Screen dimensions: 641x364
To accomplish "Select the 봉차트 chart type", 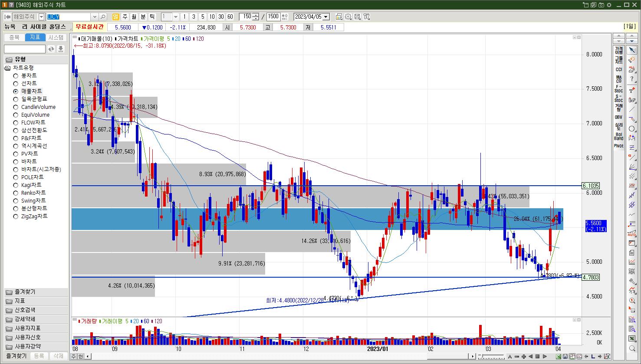I will (25, 75).
